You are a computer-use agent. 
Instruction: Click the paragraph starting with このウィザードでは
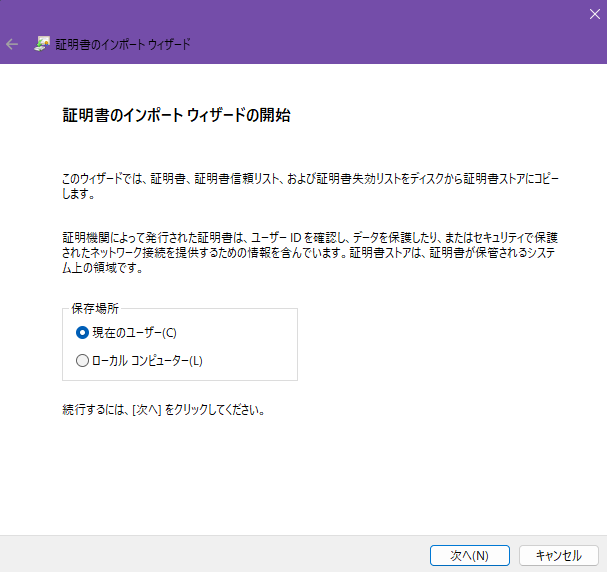(x=310, y=179)
